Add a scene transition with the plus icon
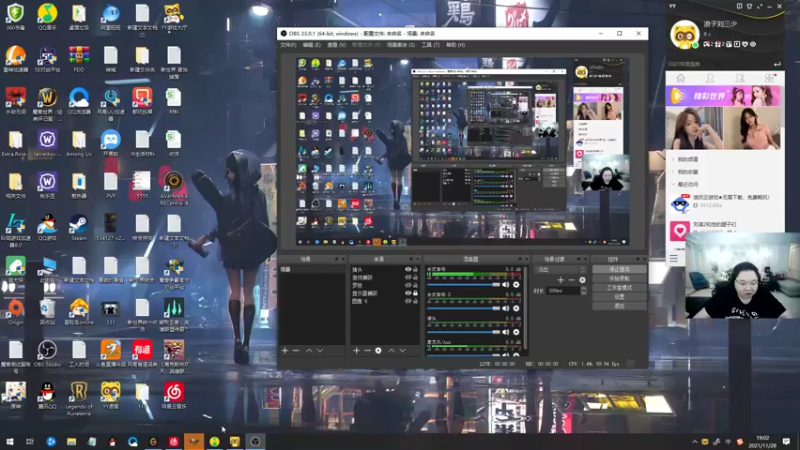800x450 pixels. point(561,280)
